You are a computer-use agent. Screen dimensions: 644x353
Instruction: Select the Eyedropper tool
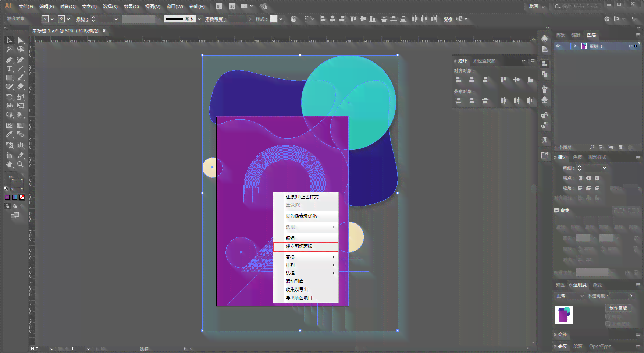(9, 134)
